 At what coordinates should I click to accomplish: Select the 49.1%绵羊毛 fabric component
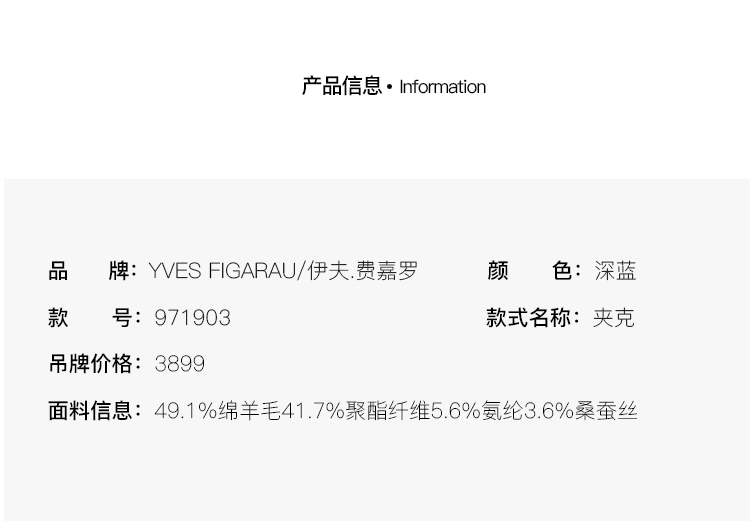[x=217, y=411]
